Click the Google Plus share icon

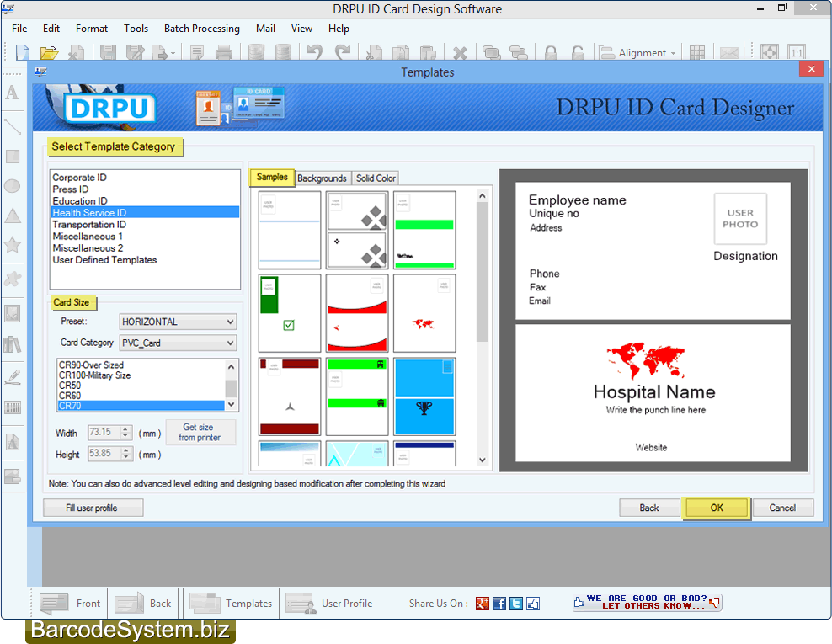482,603
